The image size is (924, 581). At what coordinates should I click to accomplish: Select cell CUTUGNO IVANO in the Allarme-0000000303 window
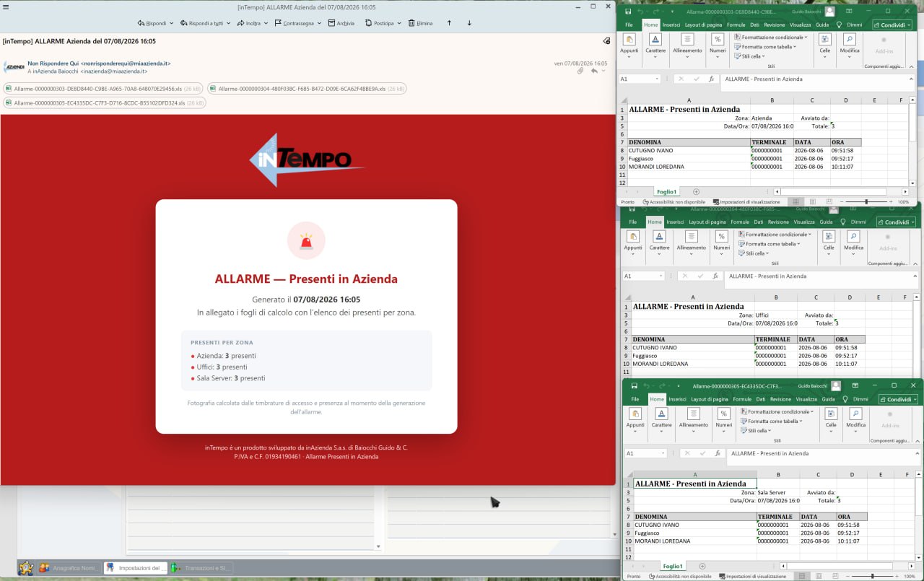click(689, 150)
